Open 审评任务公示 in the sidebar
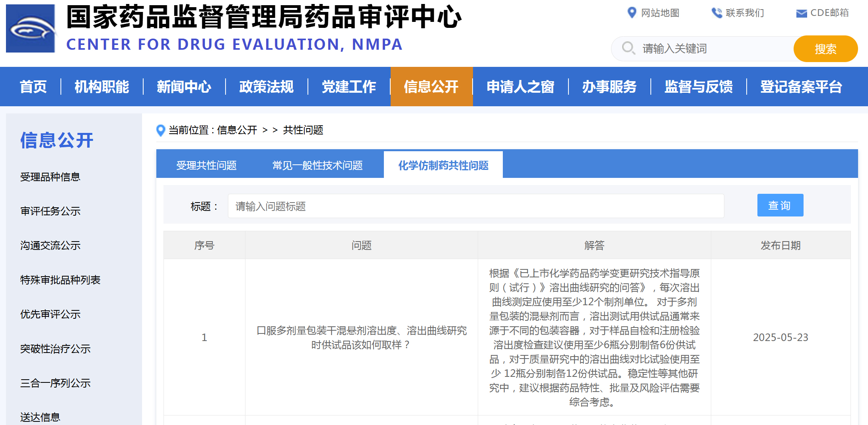This screenshot has width=868, height=425. tap(50, 211)
